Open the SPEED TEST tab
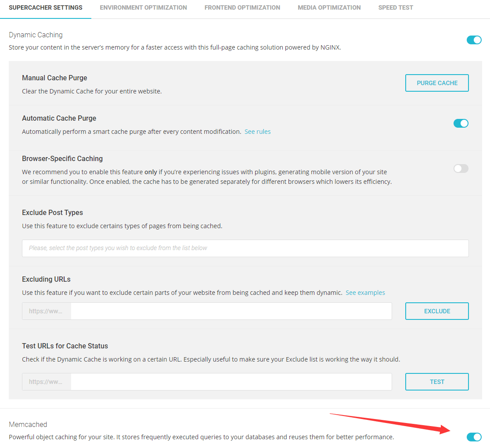490x448 pixels. (395, 7)
